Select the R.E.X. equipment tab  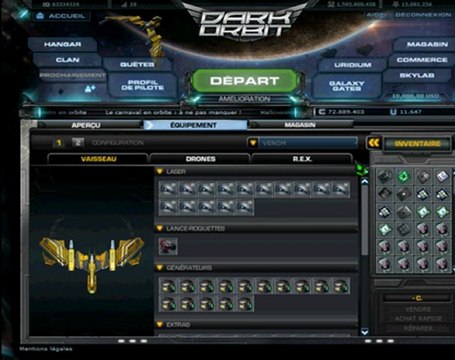click(302, 159)
